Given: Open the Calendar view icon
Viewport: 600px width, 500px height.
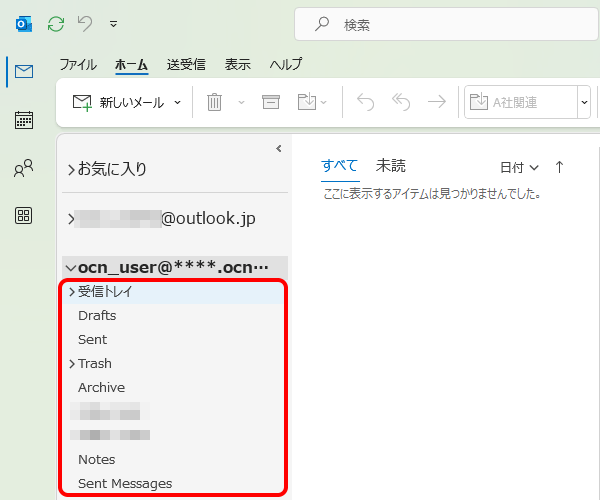Looking at the screenshot, I should [x=24, y=121].
